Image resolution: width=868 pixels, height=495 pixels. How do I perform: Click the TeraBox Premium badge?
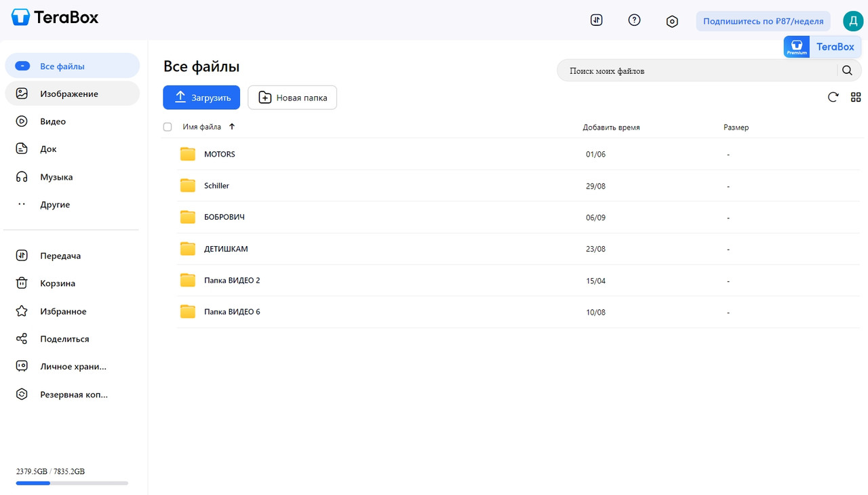click(822, 47)
